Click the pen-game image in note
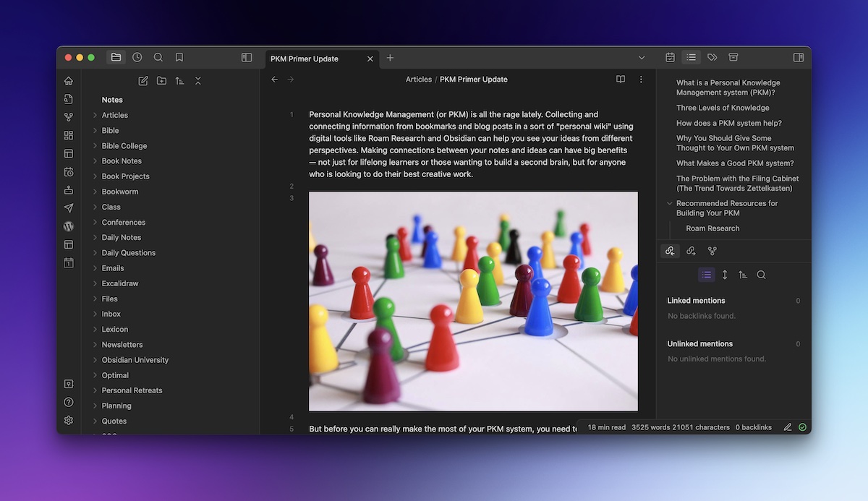Image resolution: width=868 pixels, height=501 pixels. tap(473, 301)
